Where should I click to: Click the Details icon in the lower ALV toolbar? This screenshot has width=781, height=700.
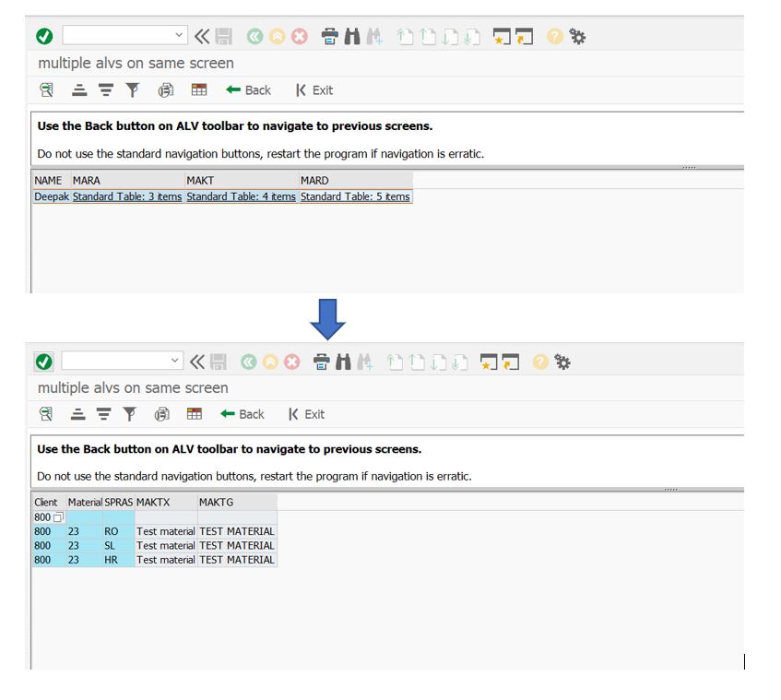(x=46, y=414)
